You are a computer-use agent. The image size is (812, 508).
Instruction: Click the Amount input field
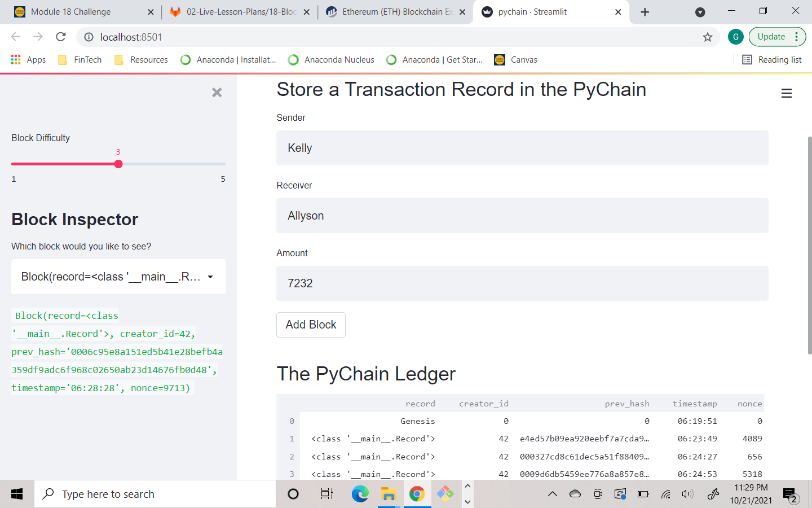coord(522,283)
